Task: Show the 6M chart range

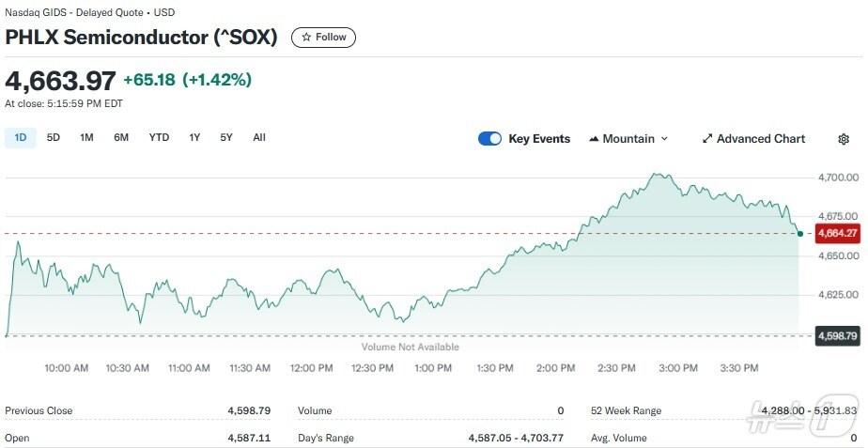Action: pyautogui.click(x=121, y=138)
